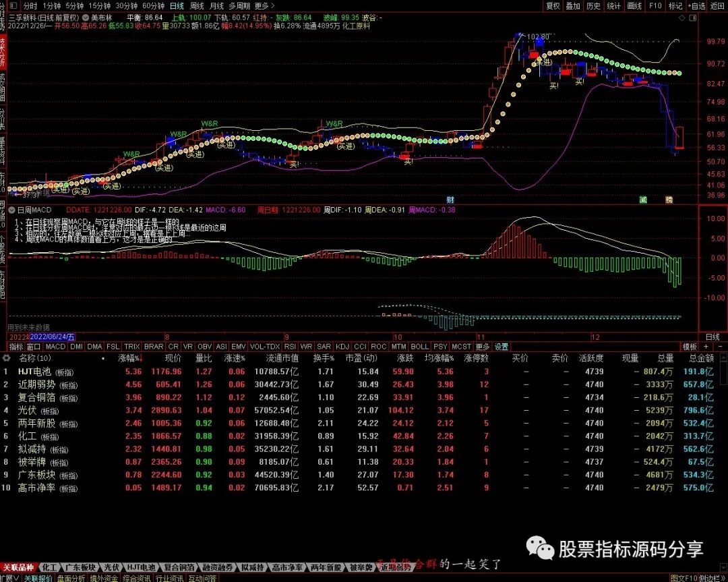The image size is (728, 582).
Task: Select the MCST indicator tab
Action: [462, 347]
